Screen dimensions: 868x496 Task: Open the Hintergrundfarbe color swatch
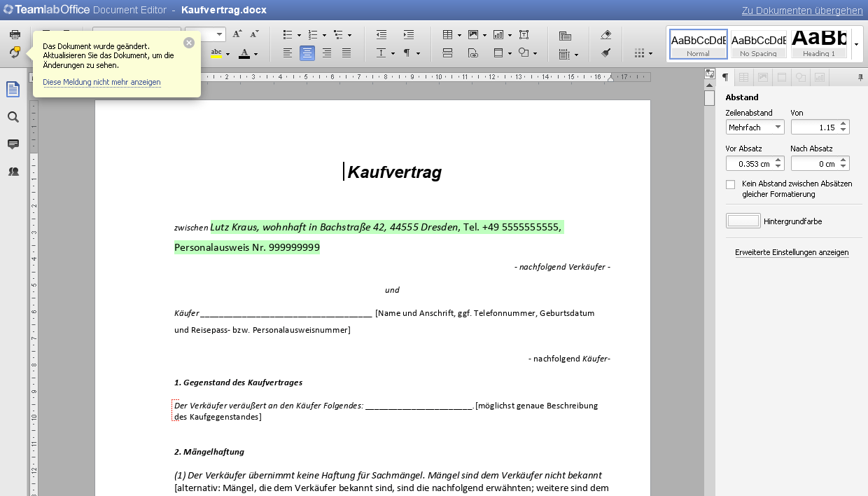743,221
